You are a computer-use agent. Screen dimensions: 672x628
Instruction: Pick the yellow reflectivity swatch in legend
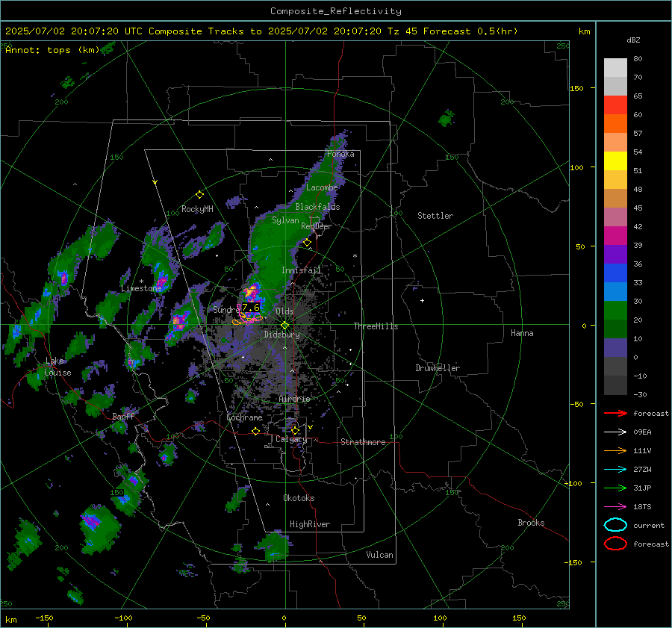615,161
